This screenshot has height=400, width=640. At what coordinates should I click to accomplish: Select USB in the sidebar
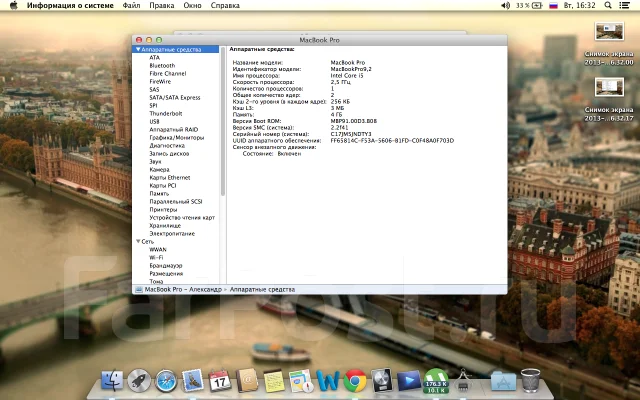[154, 122]
